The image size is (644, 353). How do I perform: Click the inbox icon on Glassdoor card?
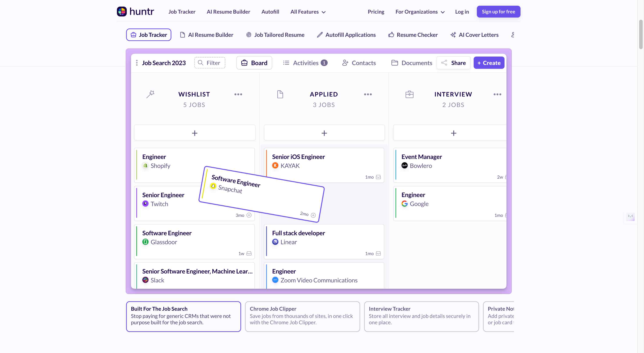[x=249, y=253]
